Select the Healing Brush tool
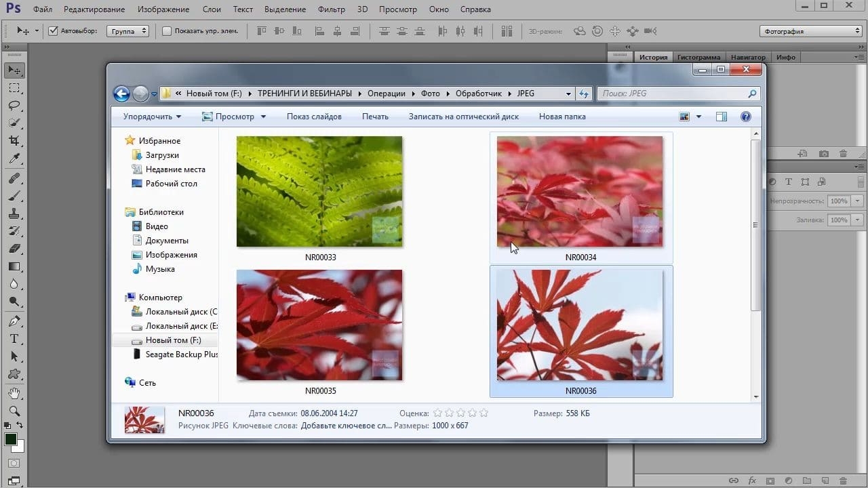The height and width of the screenshot is (488, 868). point(14,178)
